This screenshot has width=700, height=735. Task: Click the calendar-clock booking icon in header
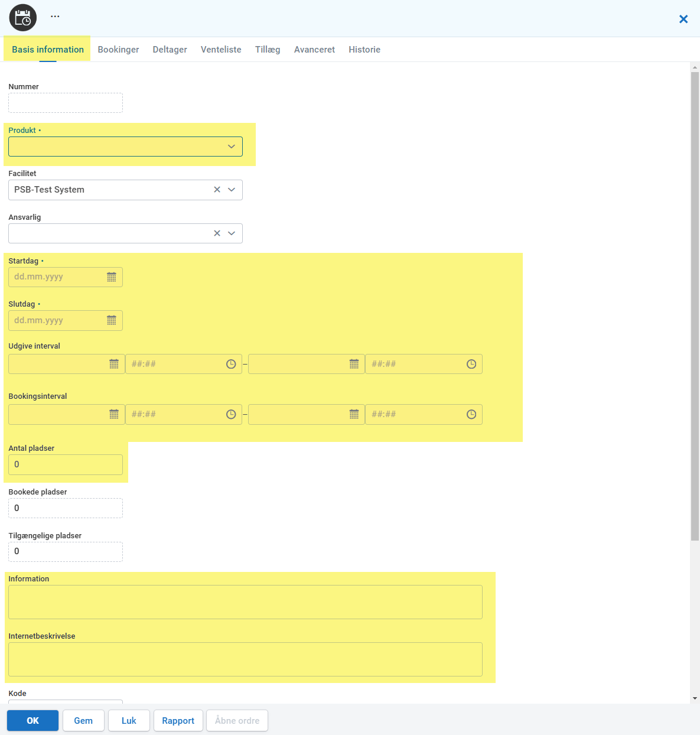(23, 18)
